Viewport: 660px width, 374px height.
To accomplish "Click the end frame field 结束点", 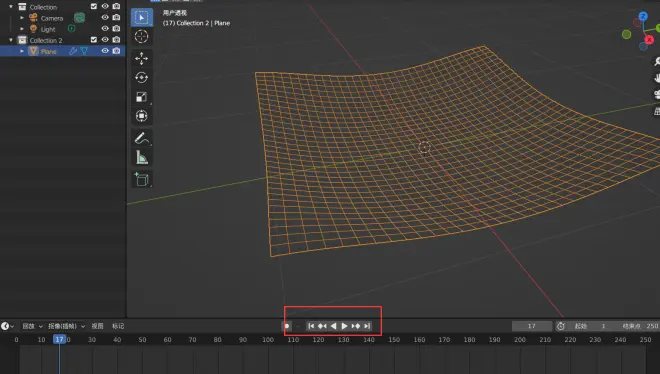I will point(636,326).
